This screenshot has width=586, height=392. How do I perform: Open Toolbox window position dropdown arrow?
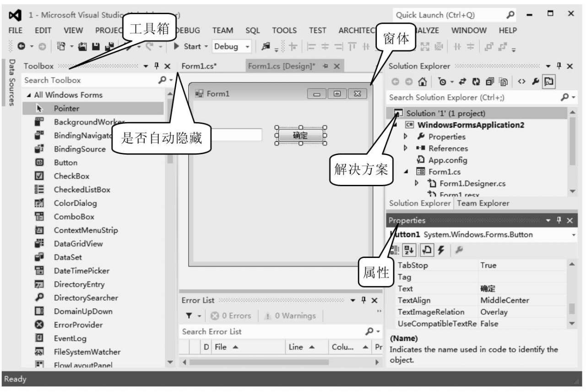click(x=146, y=66)
